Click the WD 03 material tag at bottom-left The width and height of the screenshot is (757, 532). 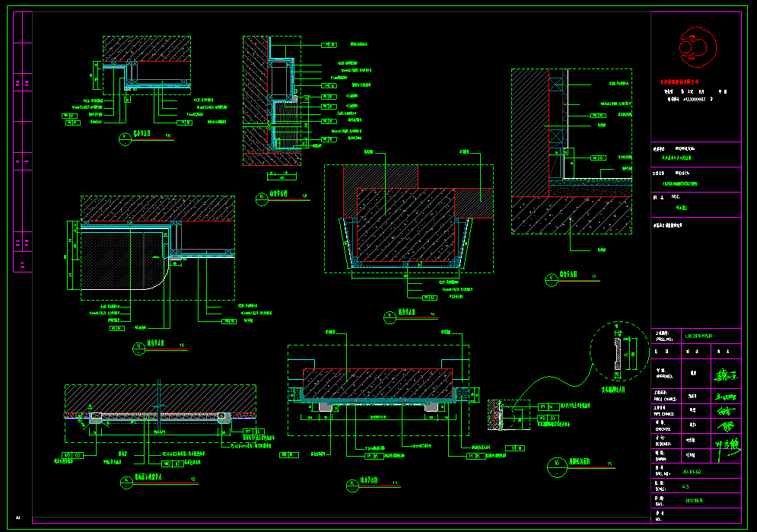point(72,454)
